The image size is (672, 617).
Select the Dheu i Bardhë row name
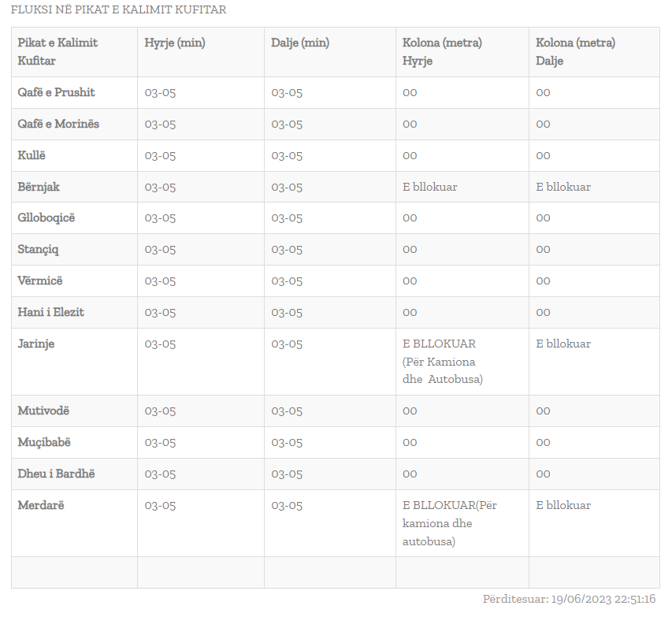click(x=50, y=474)
